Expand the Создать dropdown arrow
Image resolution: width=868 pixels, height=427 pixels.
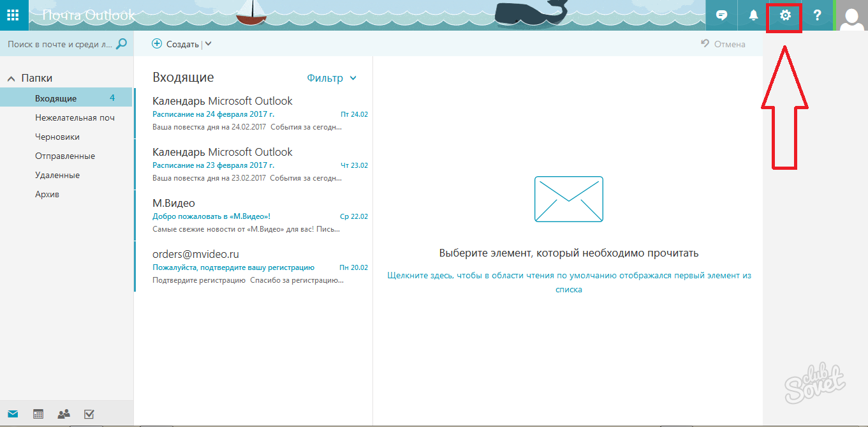(209, 44)
